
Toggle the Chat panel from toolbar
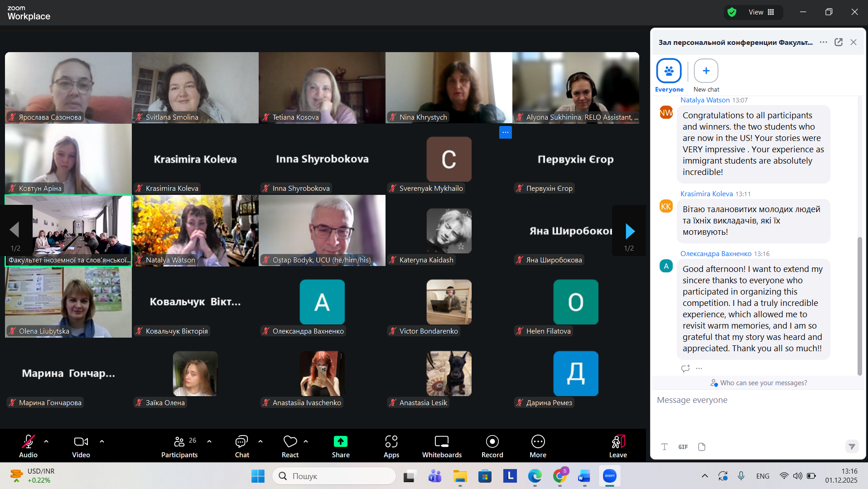[x=242, y=446]
